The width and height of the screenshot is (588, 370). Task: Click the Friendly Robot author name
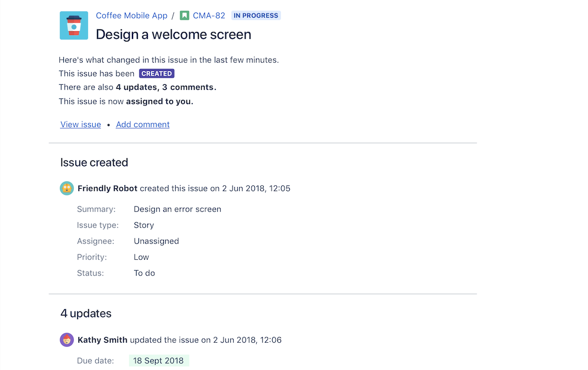pyautogui.click(x=108, y=188)
